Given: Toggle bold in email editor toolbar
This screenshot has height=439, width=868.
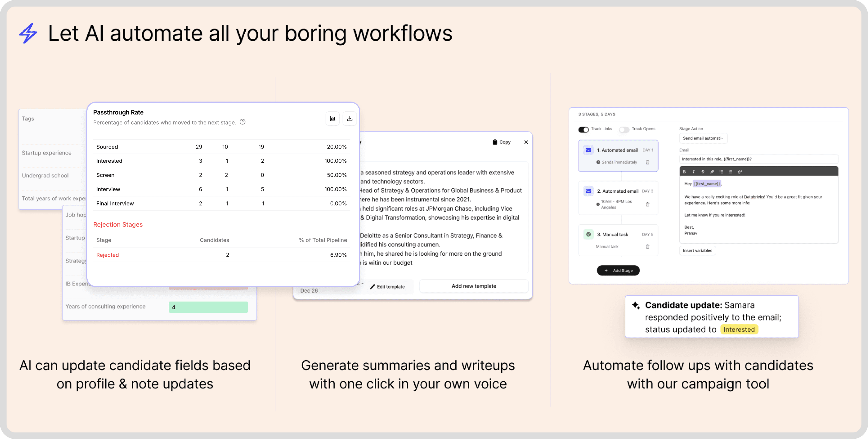Looking at the screenshot, I should (x=684, y=171).
